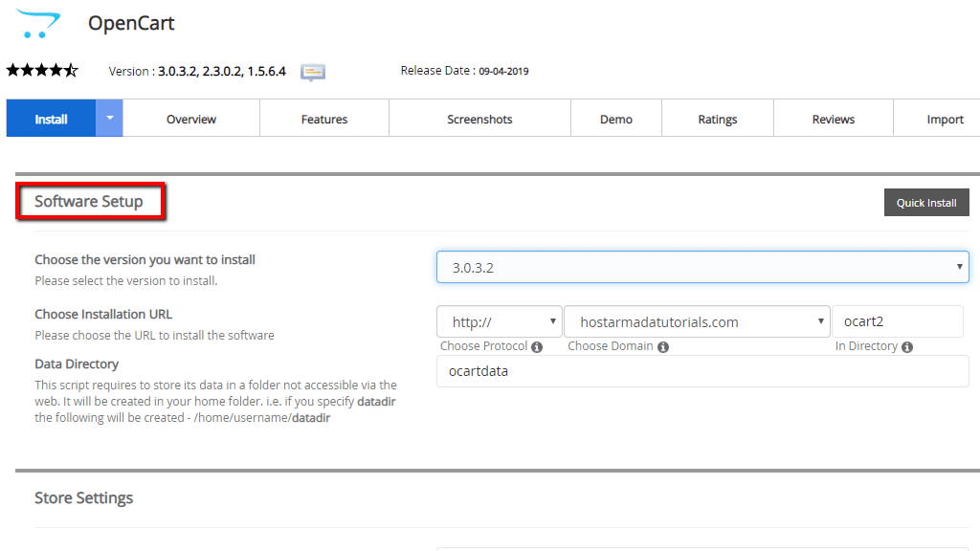Select the first rating star
This screenshot has height=551, width=980.
pos(12,69)
